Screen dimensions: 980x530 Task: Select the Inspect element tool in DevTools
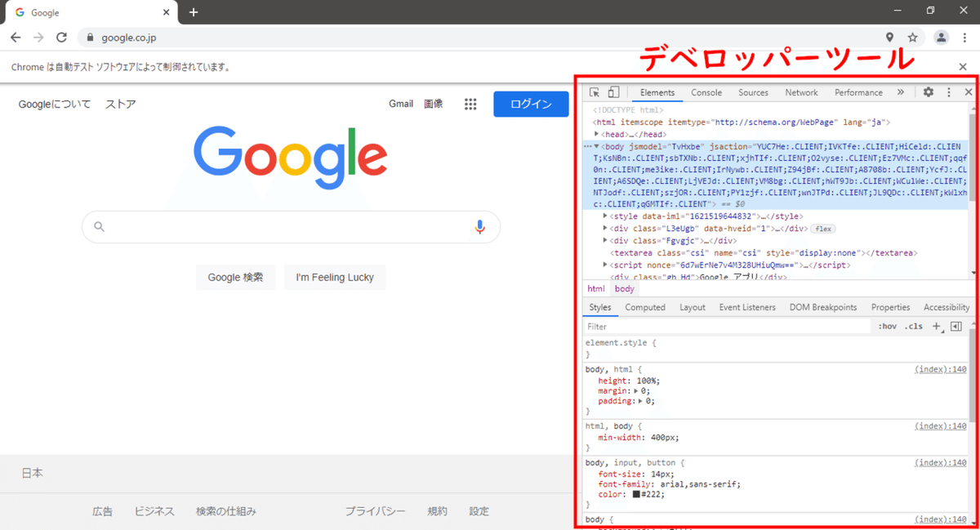pos(595,91)
